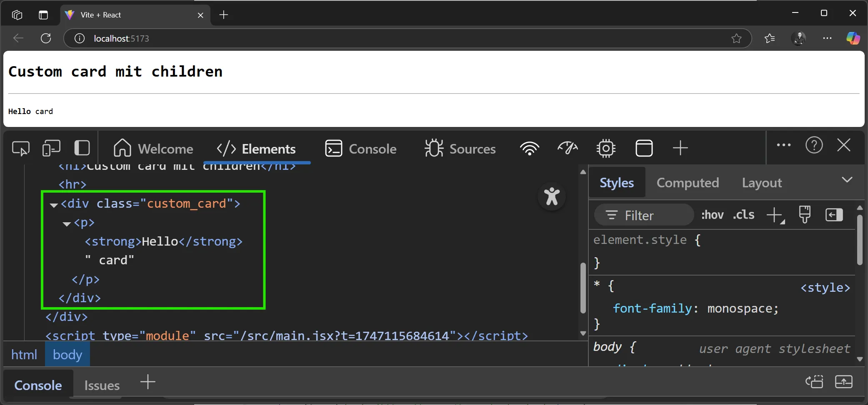Switch to the Layout pane tab

point(762,183)
